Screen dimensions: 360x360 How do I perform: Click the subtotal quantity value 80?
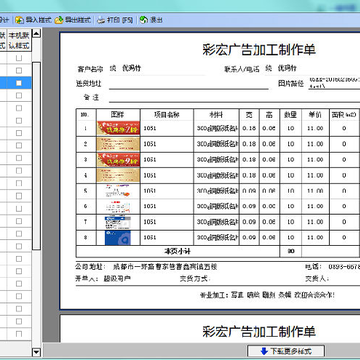click(x=291, y=251)
